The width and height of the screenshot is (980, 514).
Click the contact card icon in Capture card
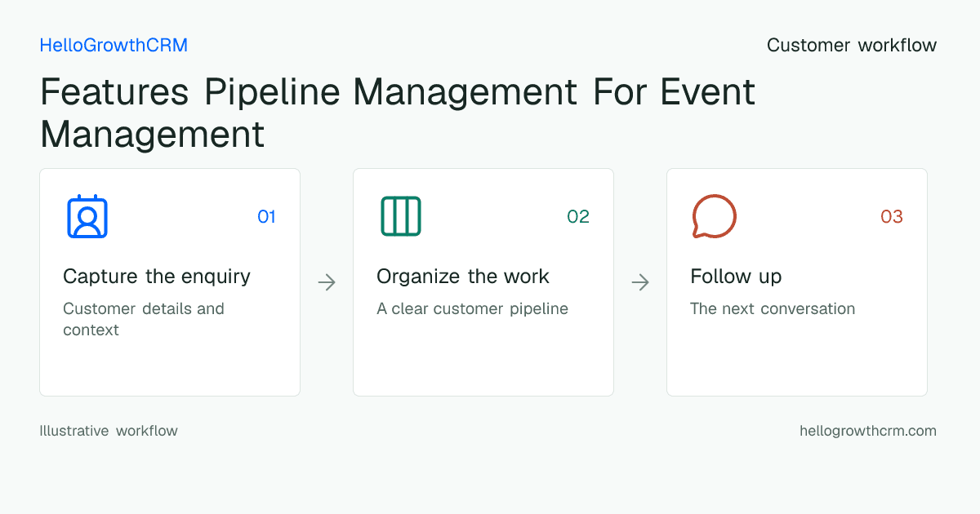tap(87, 216)
